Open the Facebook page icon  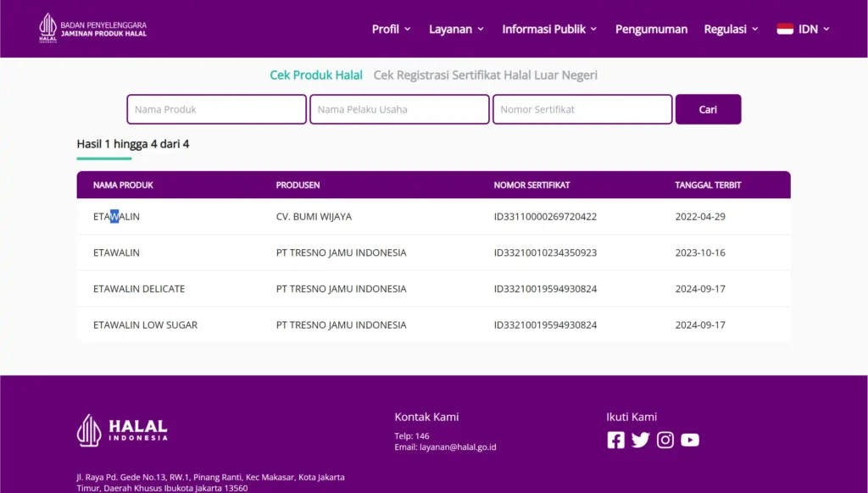pos(615,440)
